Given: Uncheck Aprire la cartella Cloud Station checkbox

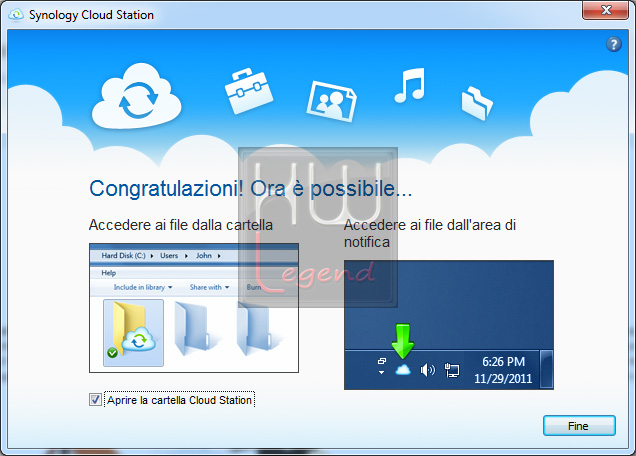Looking at the screenshot, I should pos(95,400).
